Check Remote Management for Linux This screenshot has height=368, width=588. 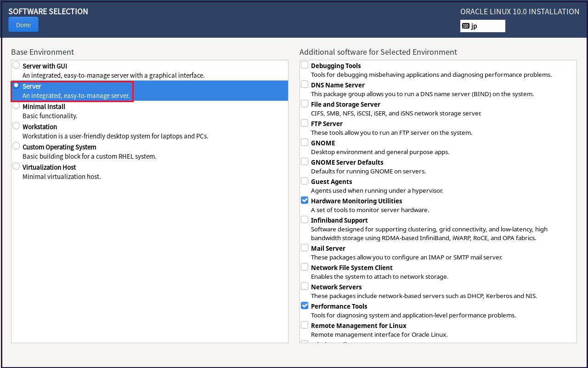305,325
